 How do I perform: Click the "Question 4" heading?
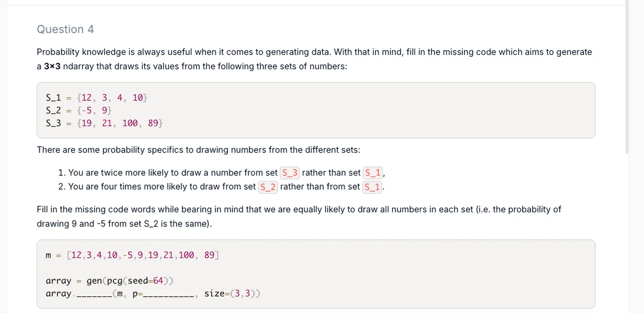pyautogui.click(x=66, y=29)
